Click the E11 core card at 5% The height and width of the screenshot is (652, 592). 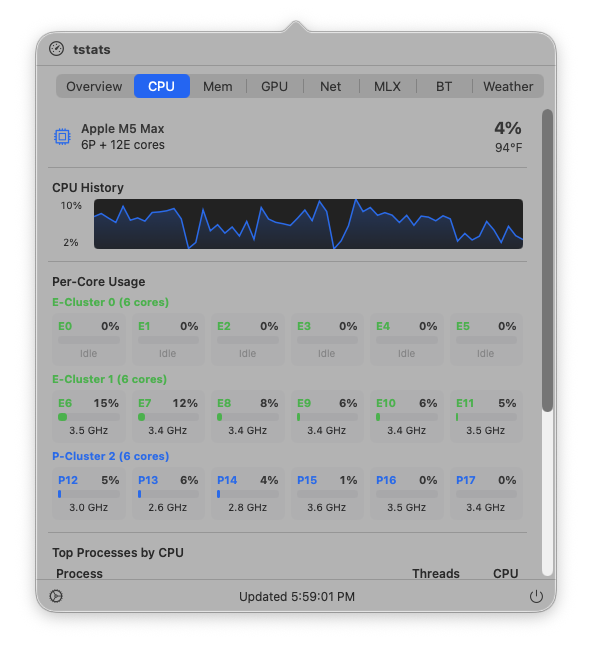click(486, 416)
